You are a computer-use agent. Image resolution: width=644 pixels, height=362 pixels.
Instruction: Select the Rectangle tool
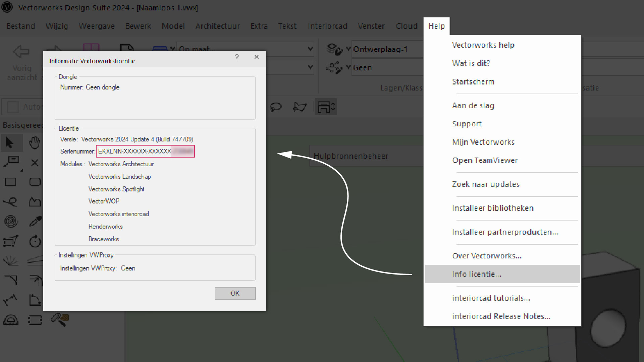[11, 182]
